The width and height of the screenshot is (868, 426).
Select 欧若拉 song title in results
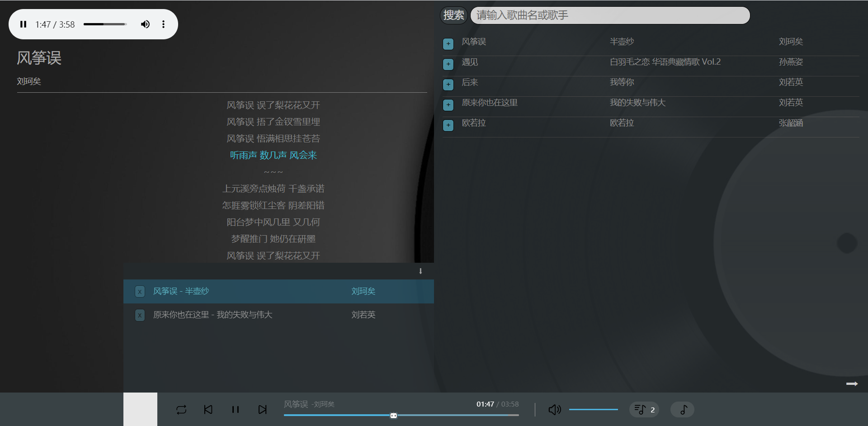[x=473, y=123]
